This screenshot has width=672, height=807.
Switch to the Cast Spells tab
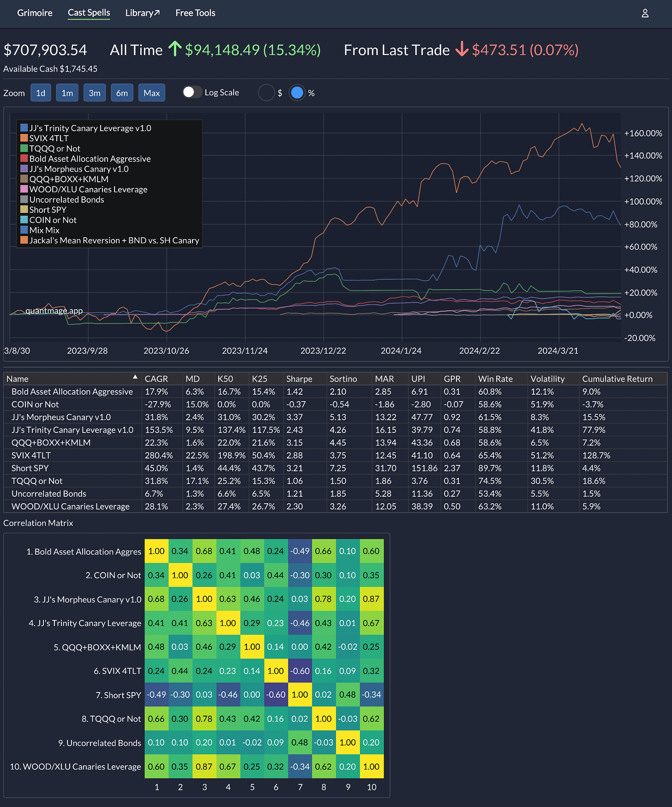click(89, 13)
